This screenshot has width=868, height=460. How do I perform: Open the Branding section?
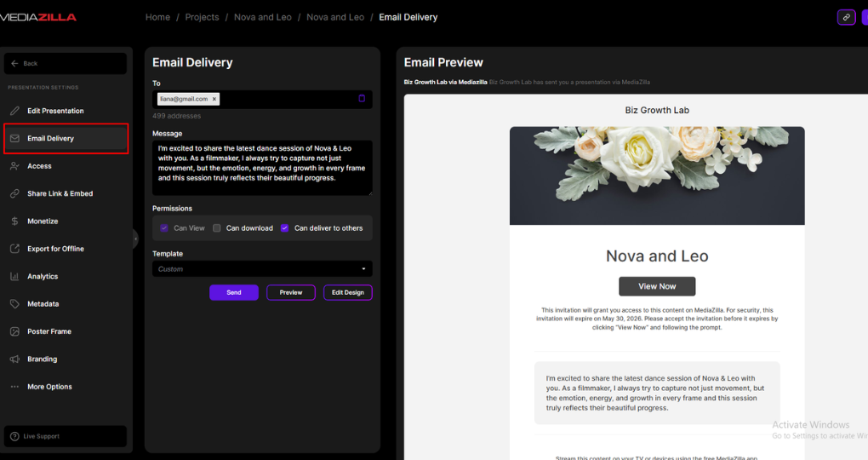tap(66, 359)
